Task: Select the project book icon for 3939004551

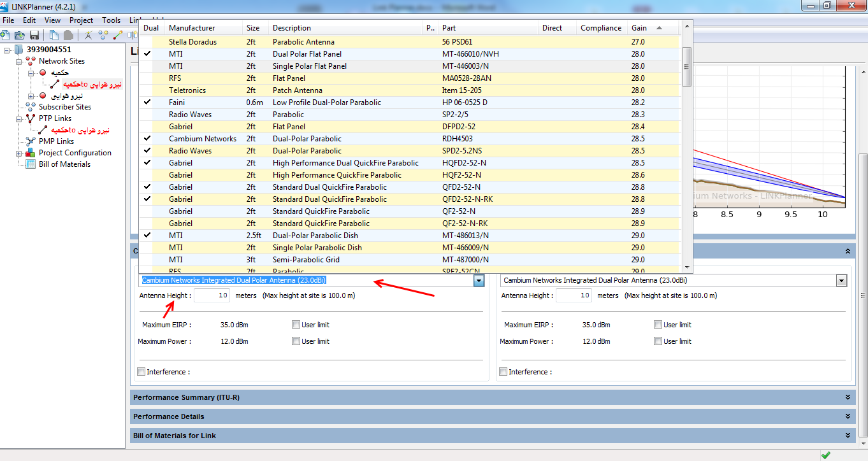Action: (x=18, y=50)
